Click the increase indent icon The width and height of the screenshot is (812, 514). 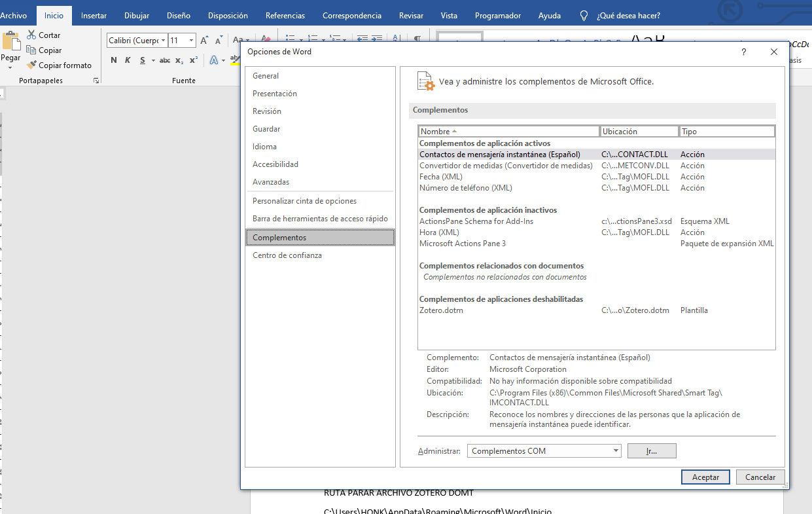click(x=376, y=39)
